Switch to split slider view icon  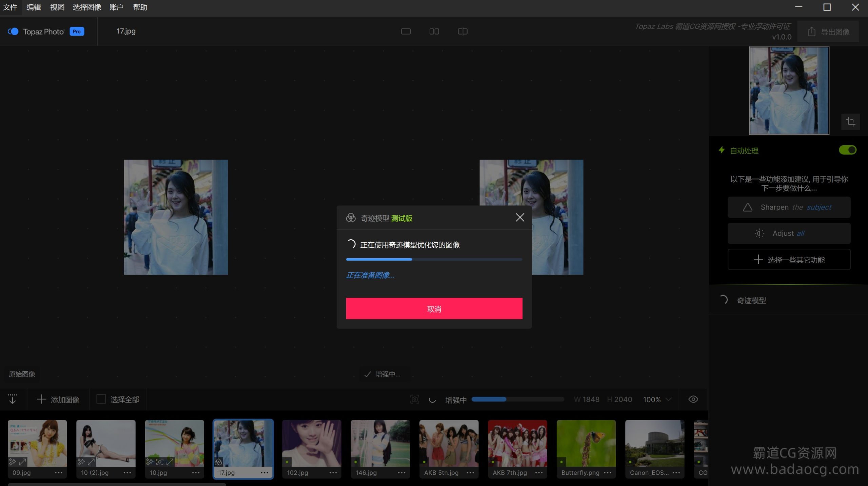click(x=462, y=32)
